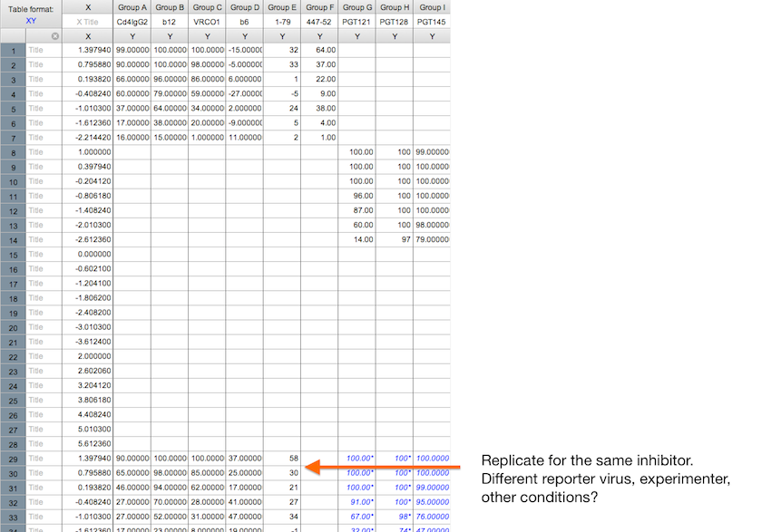This screenshot has width=781, height=532.
Task: Click the VRCO1 column title cell
Action: [x=207, y=22]
